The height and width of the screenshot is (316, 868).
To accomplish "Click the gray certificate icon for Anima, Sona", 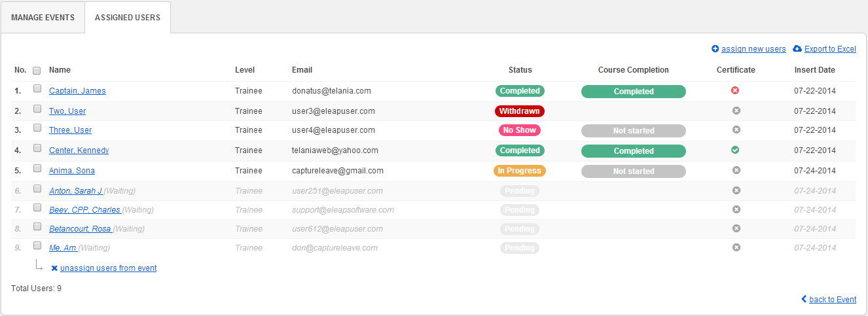I will (x=736, y=170).
